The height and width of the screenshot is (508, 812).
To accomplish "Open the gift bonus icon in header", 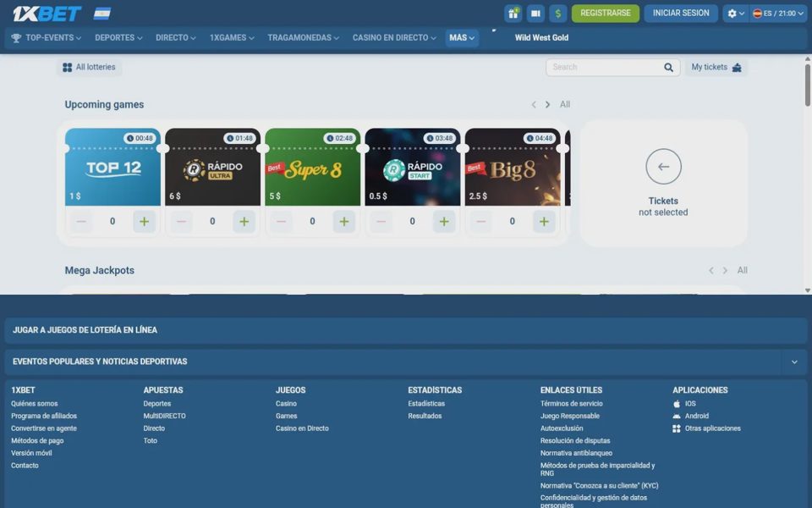I will [x=513, y=14].
